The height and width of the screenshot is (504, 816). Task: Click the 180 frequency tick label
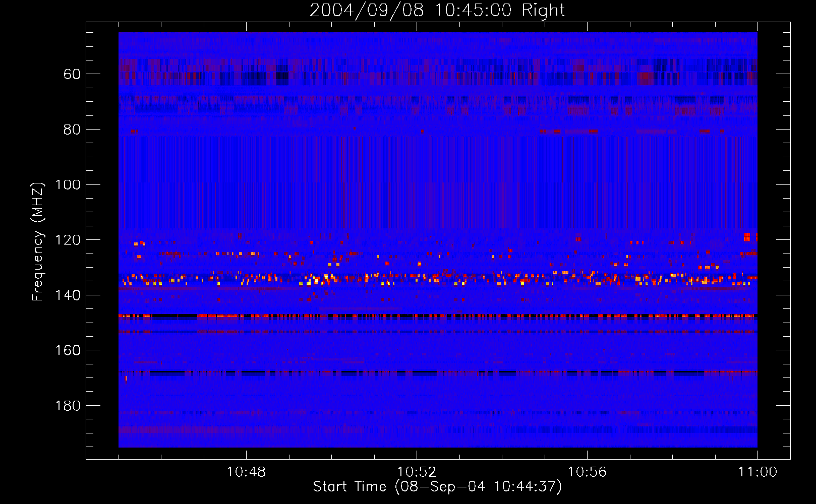click(x=68, y=406)
